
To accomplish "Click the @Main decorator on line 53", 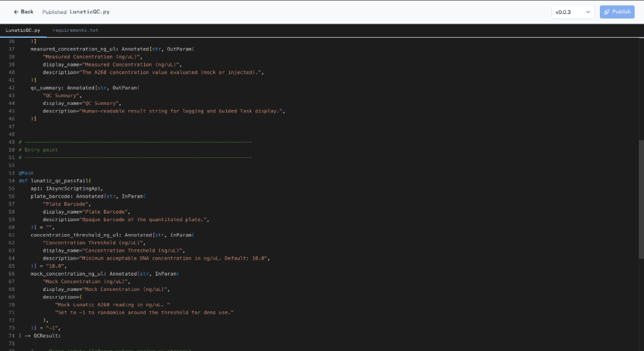I will coord(26,173).
